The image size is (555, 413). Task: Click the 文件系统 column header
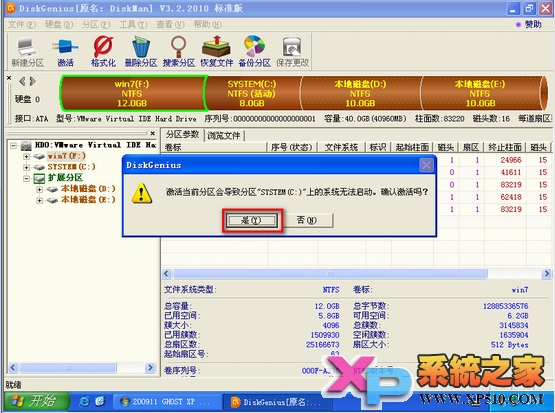[341, 147]
